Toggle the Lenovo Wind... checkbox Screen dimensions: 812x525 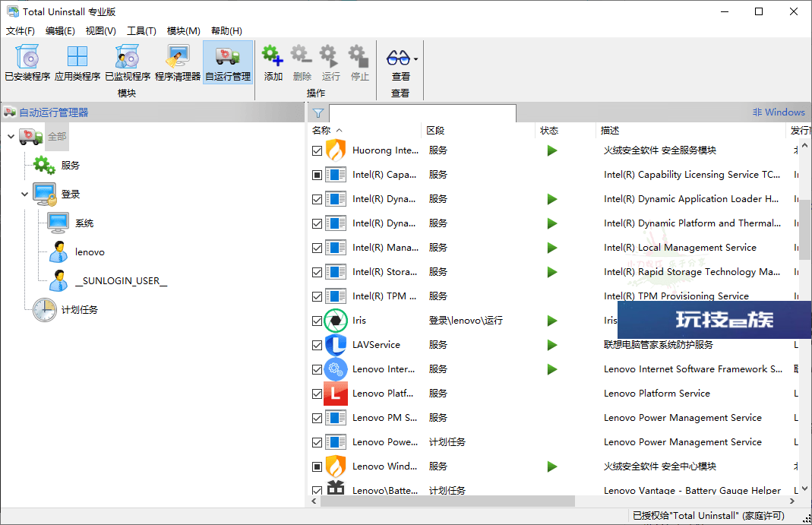318,467
